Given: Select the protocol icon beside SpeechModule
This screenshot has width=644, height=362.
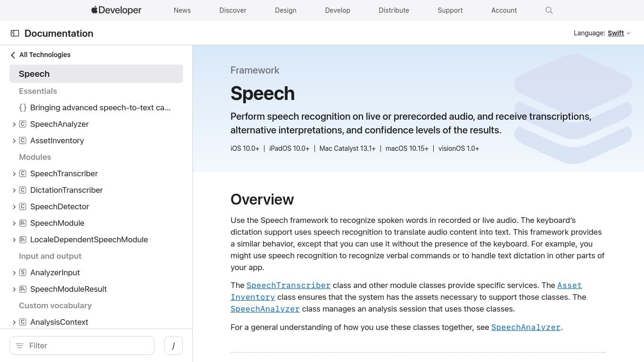Looking at the screenshot, I should (x=23, y=223).
